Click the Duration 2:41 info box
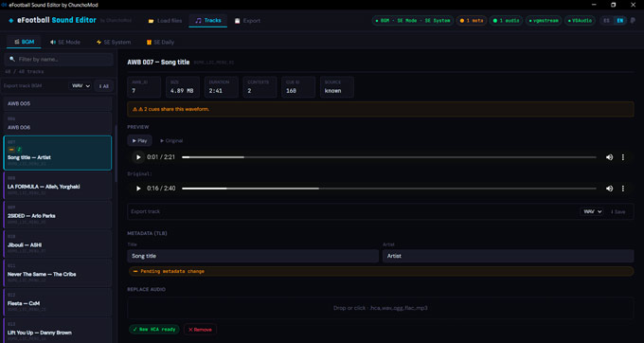The image size is (644, 343). point(222,86)
